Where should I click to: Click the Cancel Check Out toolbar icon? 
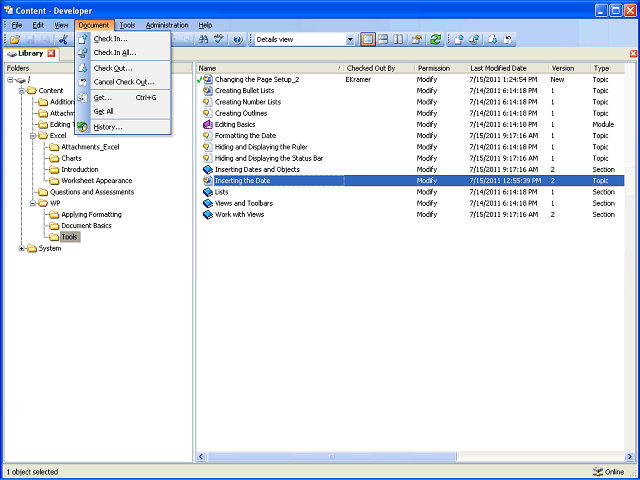508,40
